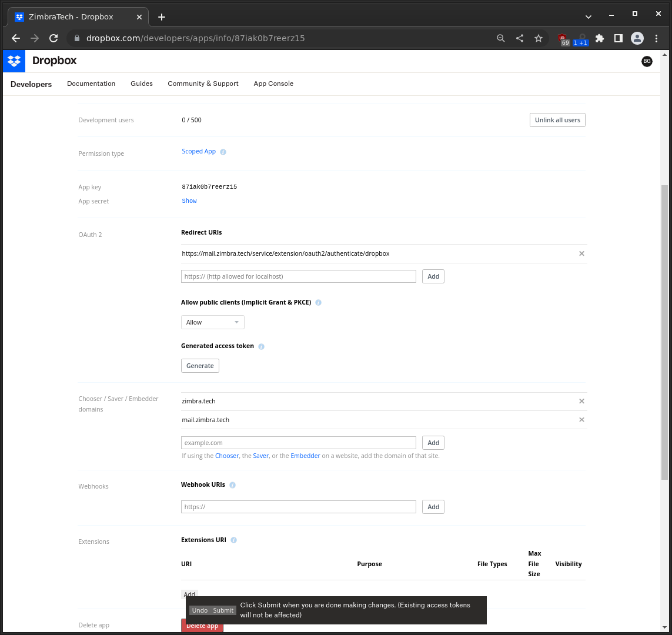This screenshot has height=635, width=672.
Task: Click the page vertical scrollbar thumb
Action: click(664, 332)
